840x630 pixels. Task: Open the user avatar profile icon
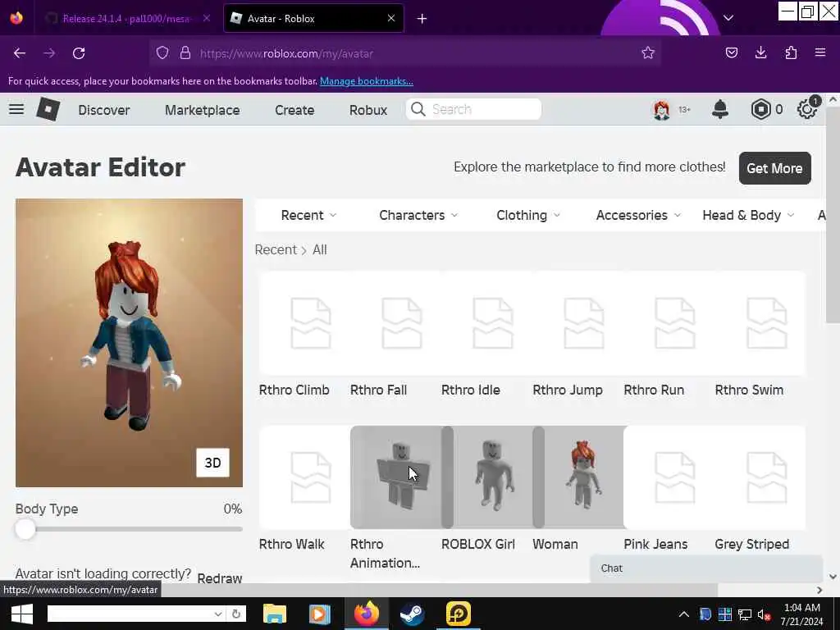[x=662, y=109]
